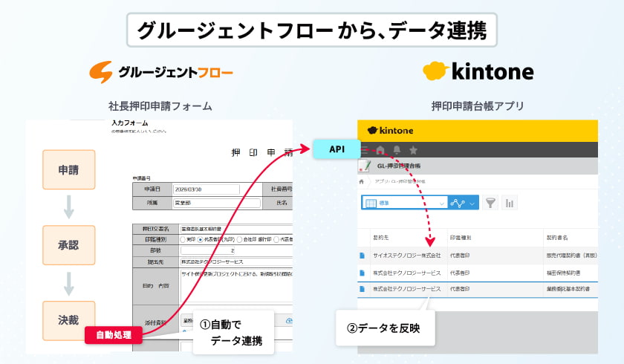Screen dimensions: 624x364
Task: Open kintone hamburger menu icon
Action: [x=365, y=150]
